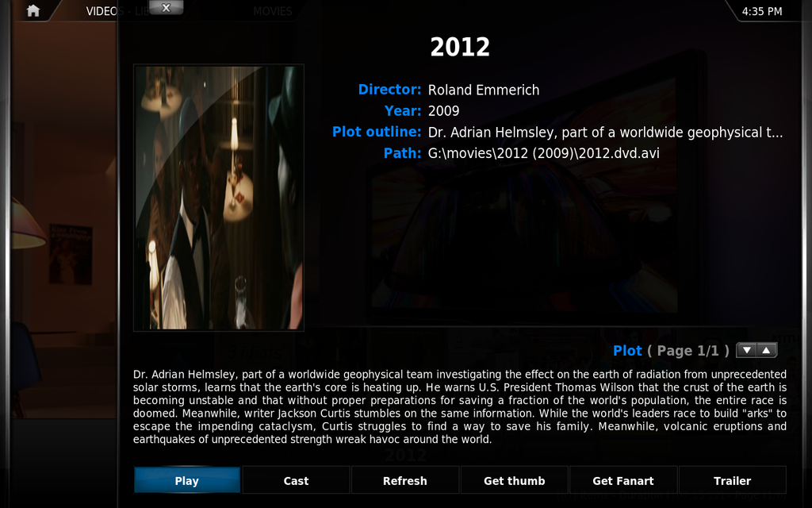The height and width of the screenshot is (508, 812).
Task: Select the Get thumb button
Action: coord(514,480)
